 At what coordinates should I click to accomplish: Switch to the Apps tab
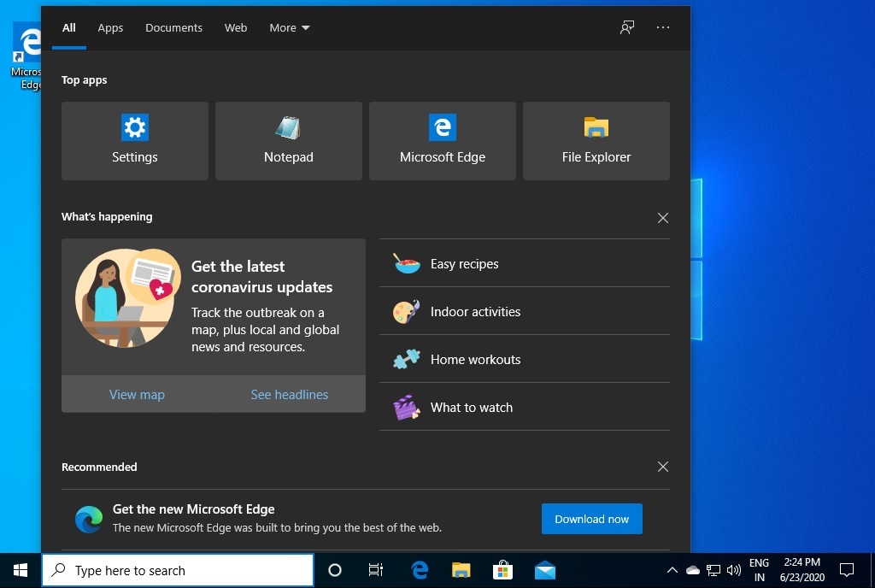click(110, 27)
